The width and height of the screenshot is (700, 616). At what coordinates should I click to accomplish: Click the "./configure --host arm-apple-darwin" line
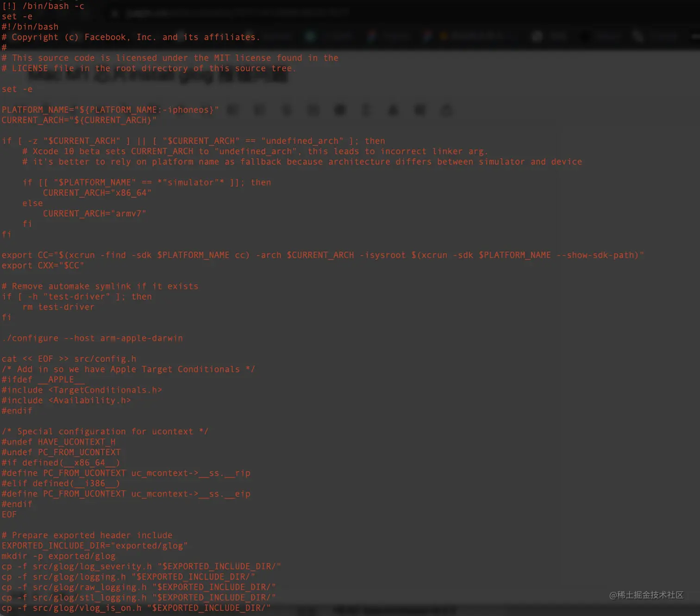coord(92,338)
